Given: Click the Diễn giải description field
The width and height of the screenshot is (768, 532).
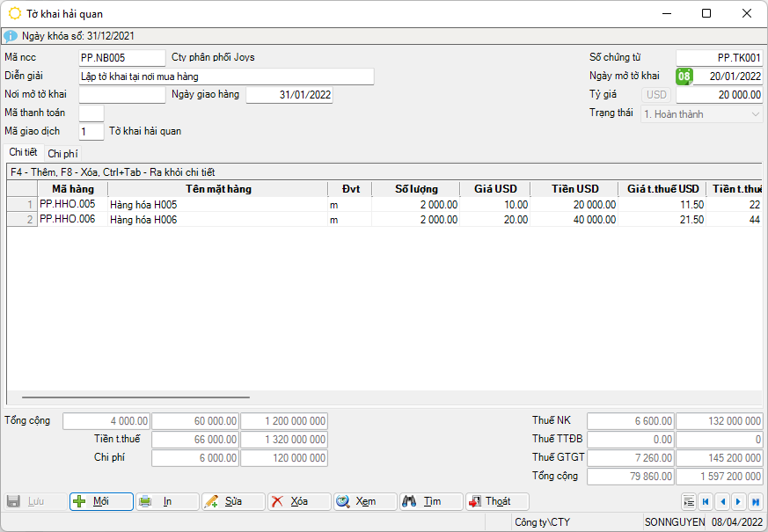Looking at the screenshot, I should coord(226,77).
